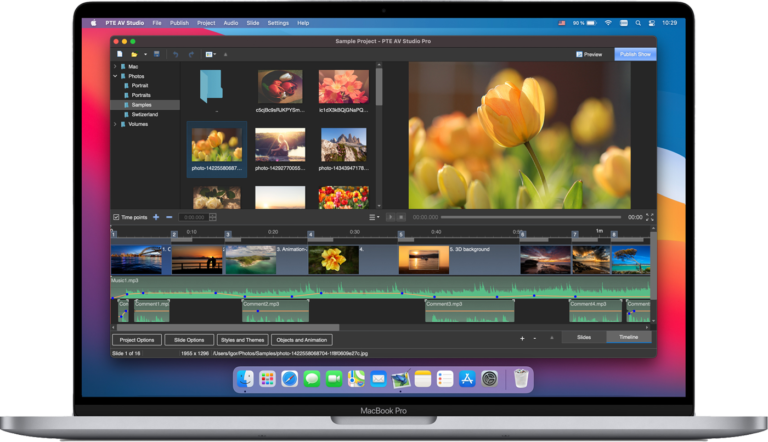Click the preview playback progress slider
The width and height of the screenshot is (768, 442).
pos(531,217)
